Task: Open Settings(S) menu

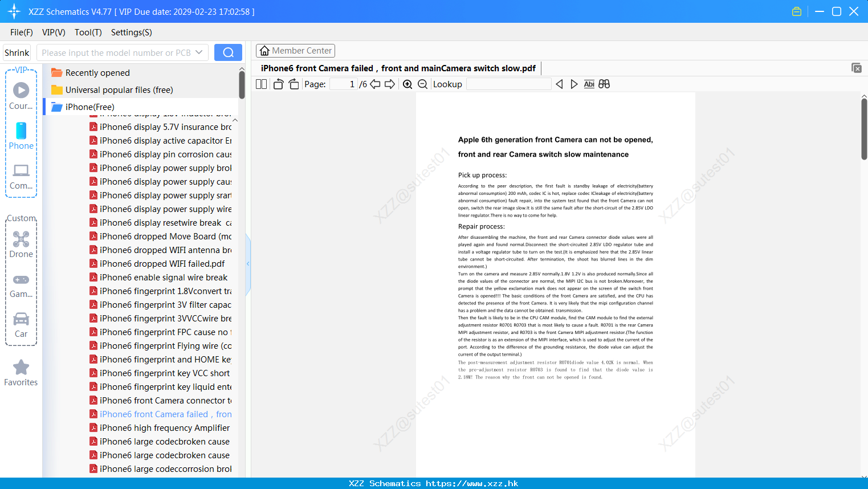Action: [132, 32]
